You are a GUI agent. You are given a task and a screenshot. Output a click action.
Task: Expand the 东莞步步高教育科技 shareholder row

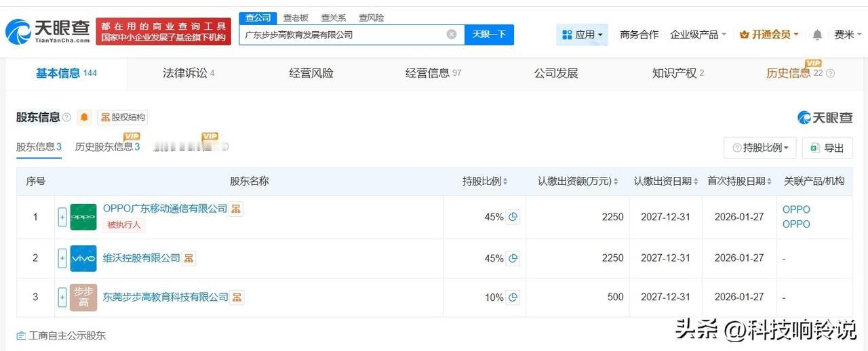click(x=62, y=297)
